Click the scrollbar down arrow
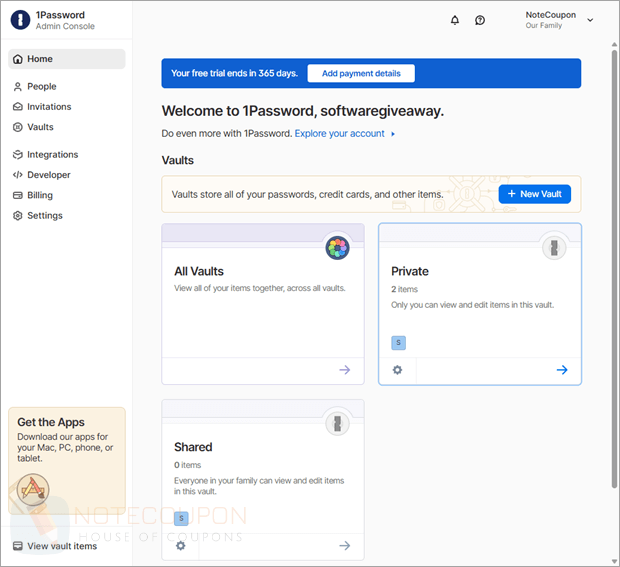620x567 pixels. point(614,561)
